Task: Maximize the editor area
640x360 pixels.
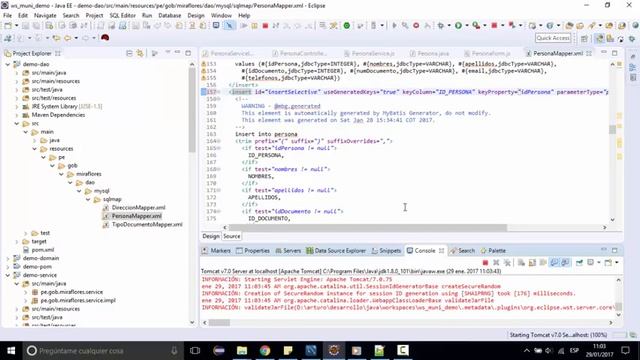Action: [615, 53]
